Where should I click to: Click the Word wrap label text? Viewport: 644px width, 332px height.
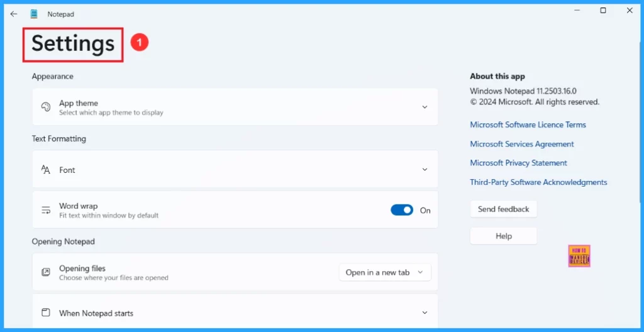point(78,206)
